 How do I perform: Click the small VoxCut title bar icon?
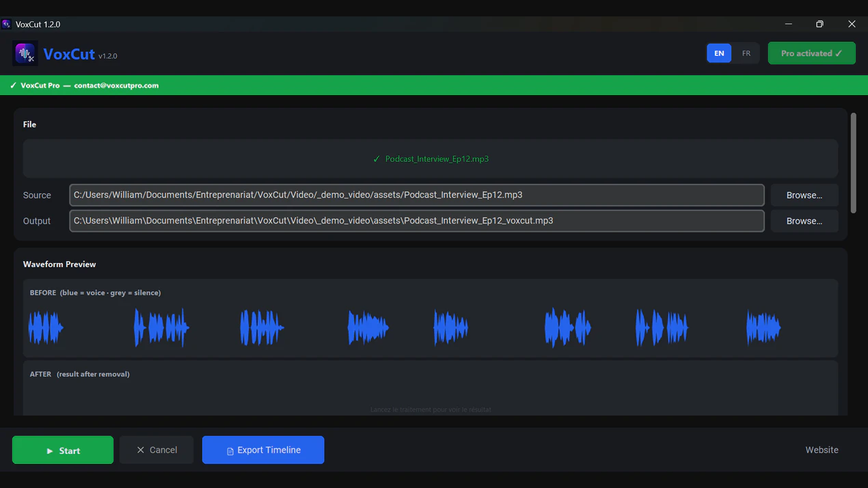pos(6,24)
